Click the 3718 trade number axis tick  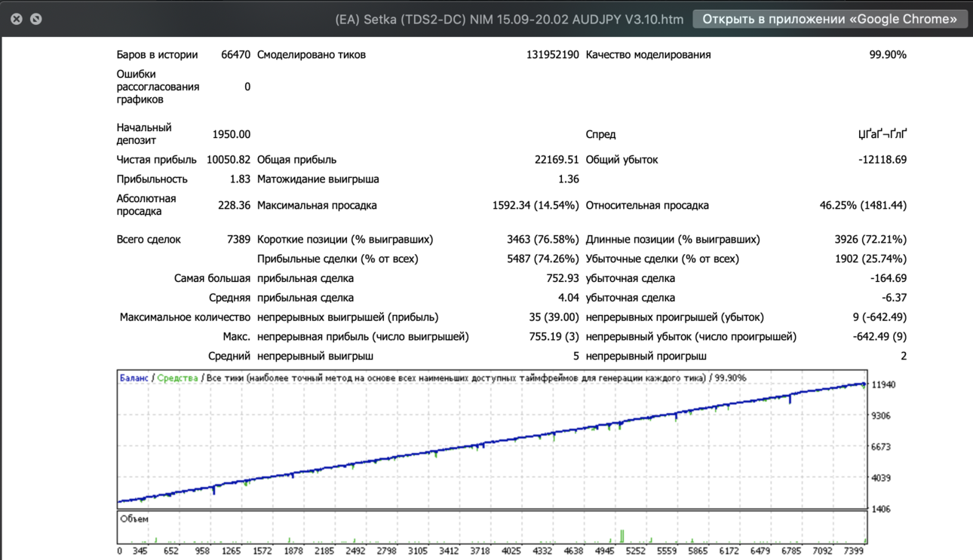[480, 551]
